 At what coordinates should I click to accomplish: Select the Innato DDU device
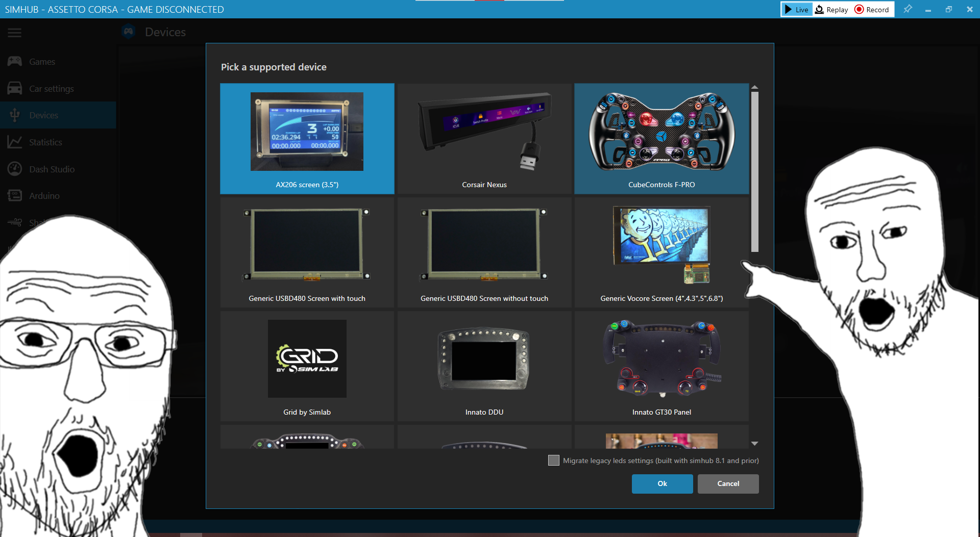pos(484,366)
